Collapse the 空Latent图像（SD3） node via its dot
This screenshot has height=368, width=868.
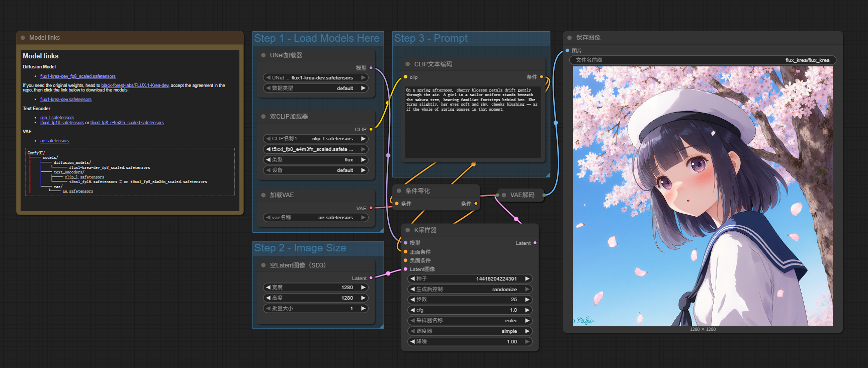tap(264, 265)
